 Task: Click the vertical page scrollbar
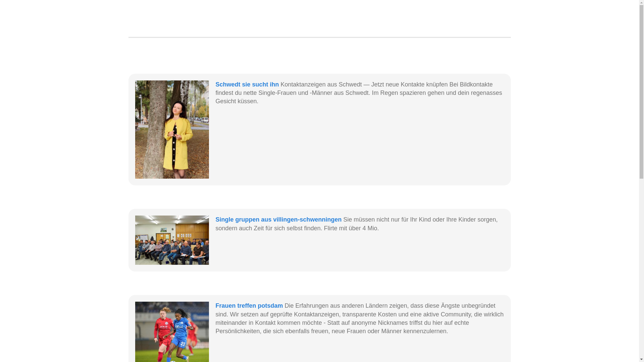pyautogui.click(x=642, y=181)
